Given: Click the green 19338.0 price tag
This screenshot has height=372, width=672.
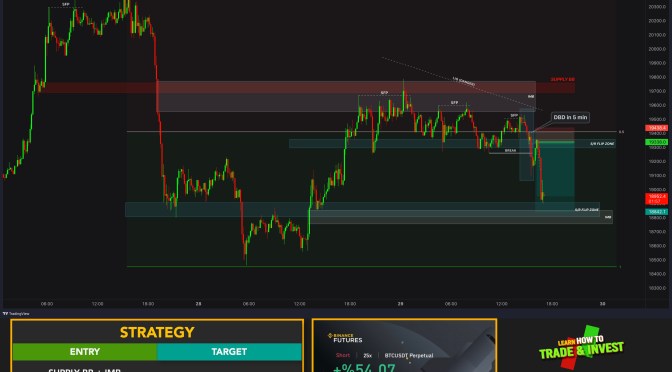Looking at the screenshot, I should tap(656, 142).
